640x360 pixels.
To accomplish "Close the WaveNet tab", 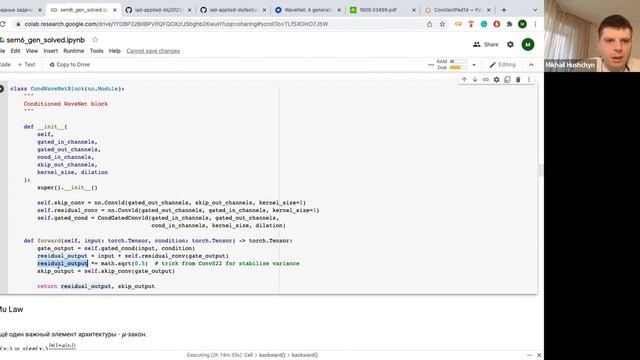I will [339, 10].
